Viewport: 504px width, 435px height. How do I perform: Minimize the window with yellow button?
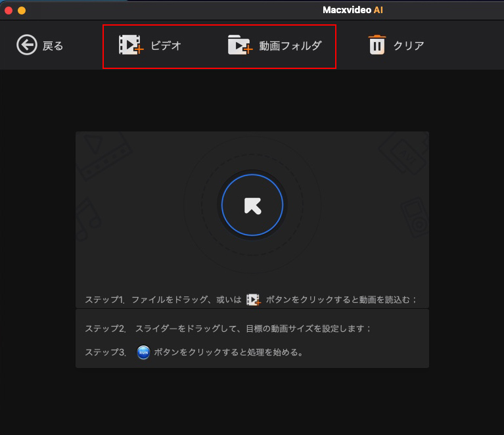22,11
